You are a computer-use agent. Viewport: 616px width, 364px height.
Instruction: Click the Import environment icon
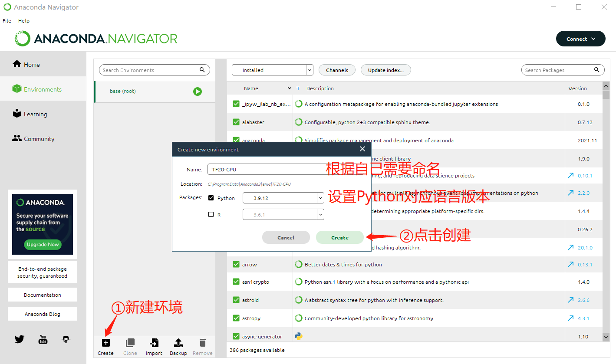click(154, 343)
